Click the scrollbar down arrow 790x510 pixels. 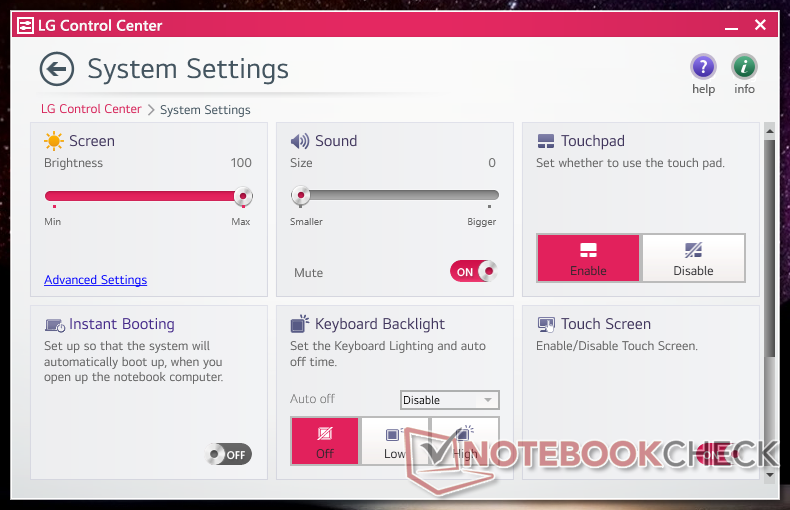point(769,474)
